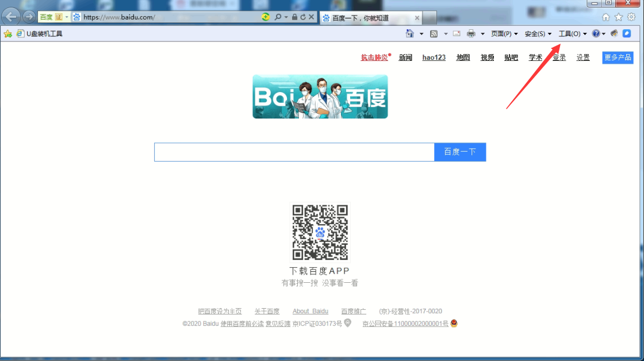Screen dimensions: 644x361
Task: Open the 地图 link
Action: pos(463,57)
